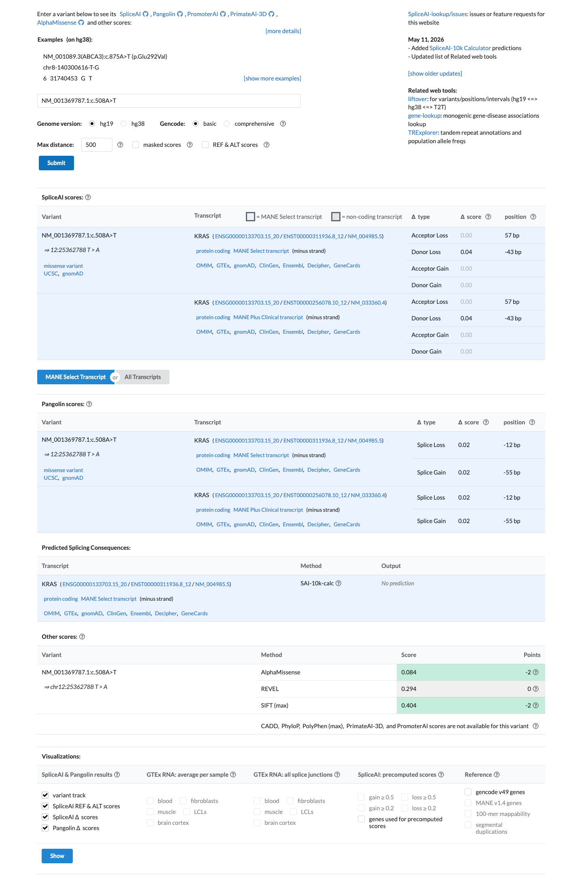
Task: Open the liftover web tool link
Action: pos(417,99)
